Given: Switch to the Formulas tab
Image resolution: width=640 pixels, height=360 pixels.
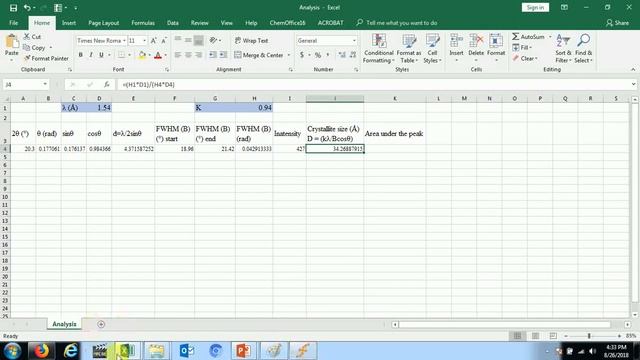Looking at the screenshot, I should click(x=143, y=23).
